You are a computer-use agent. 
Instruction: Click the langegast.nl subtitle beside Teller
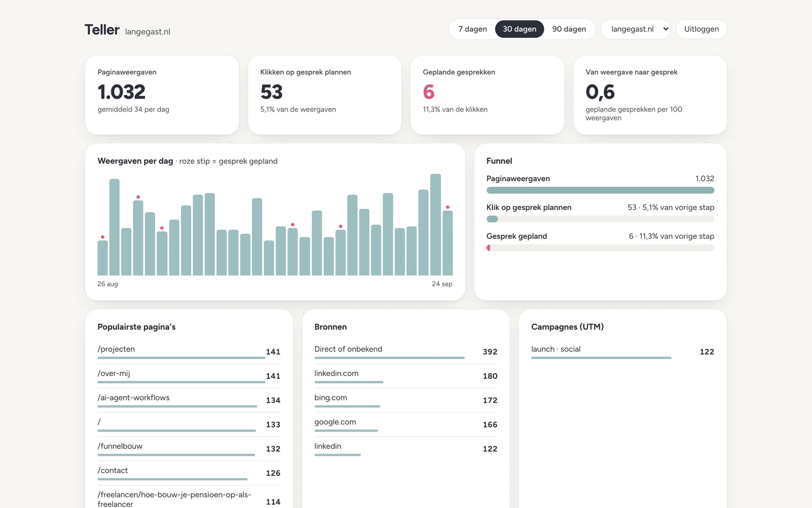[x=148, y=31]
